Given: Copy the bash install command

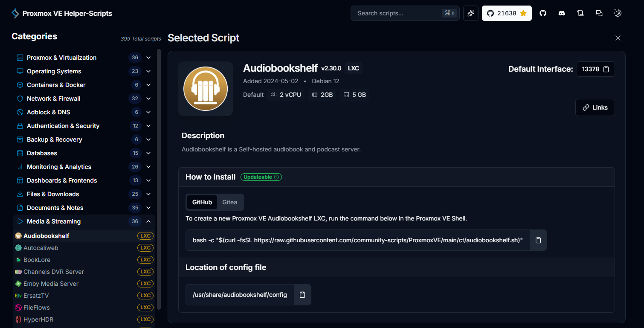Looking at the screenshot, I should click(x=538, y=240).
